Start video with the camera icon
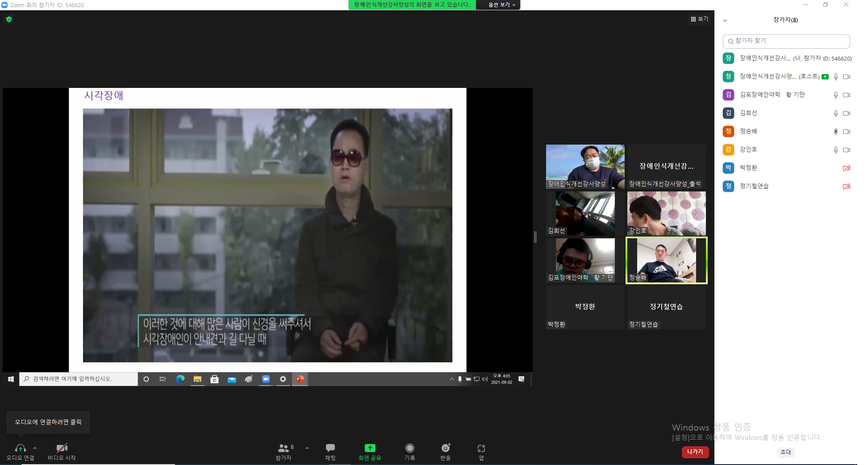868x465 pixels. click(x=62, y=448)
